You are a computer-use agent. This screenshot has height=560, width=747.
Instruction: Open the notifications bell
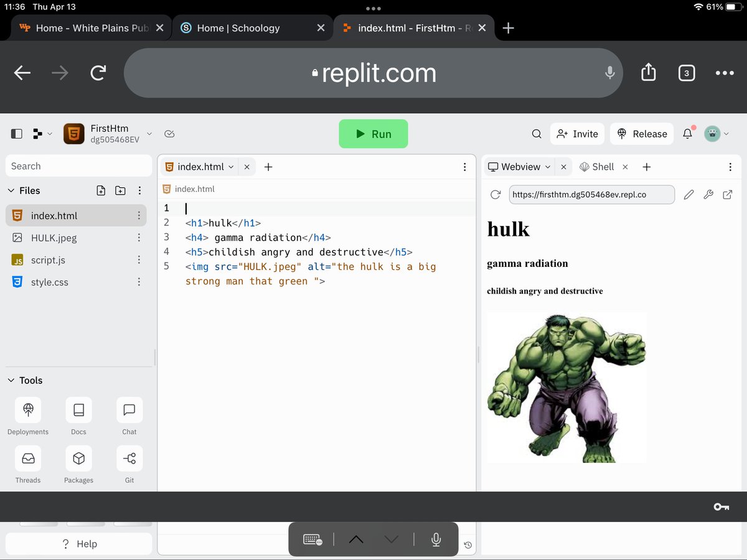(x=688, y=134)
